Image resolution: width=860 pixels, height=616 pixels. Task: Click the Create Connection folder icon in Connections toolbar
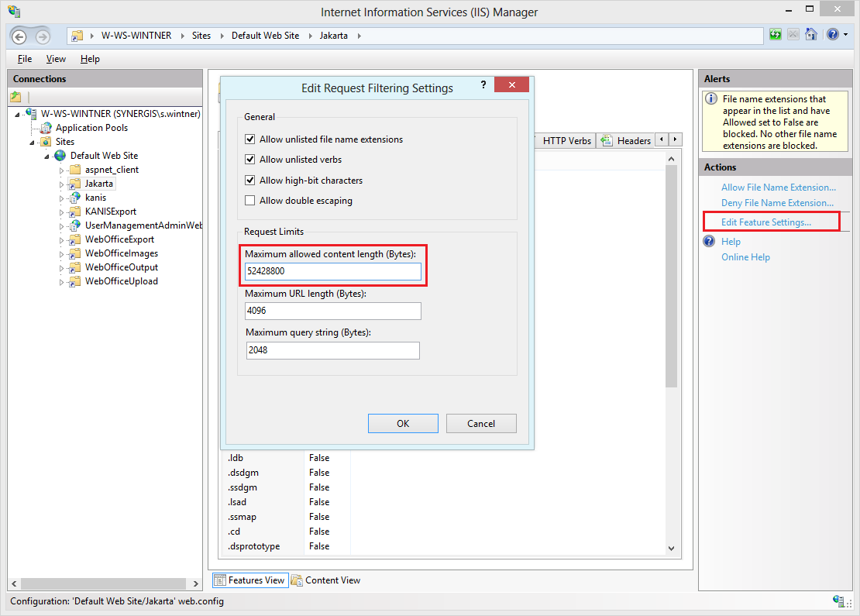(16, 96)
